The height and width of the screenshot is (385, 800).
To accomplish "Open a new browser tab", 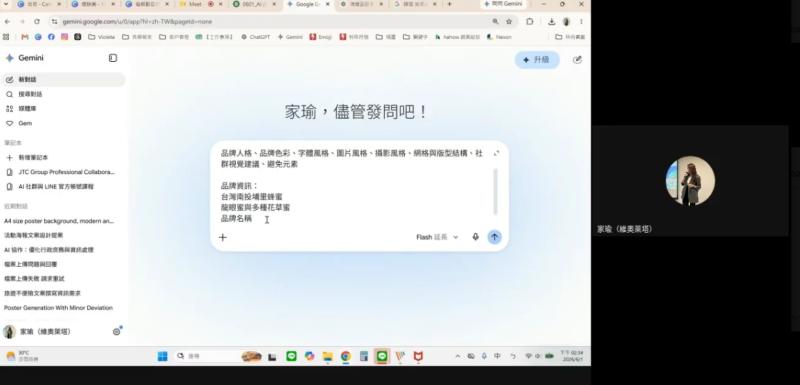I will [449, 4].
